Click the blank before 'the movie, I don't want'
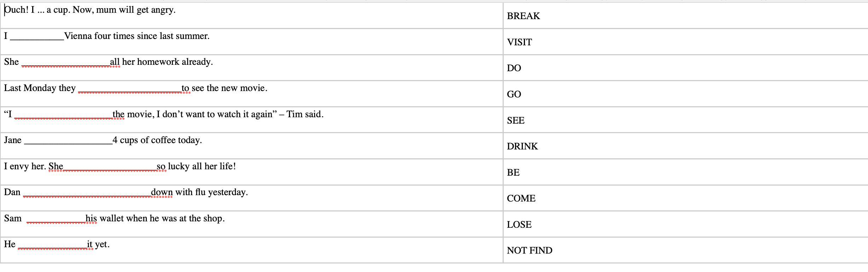 [63, 115]
